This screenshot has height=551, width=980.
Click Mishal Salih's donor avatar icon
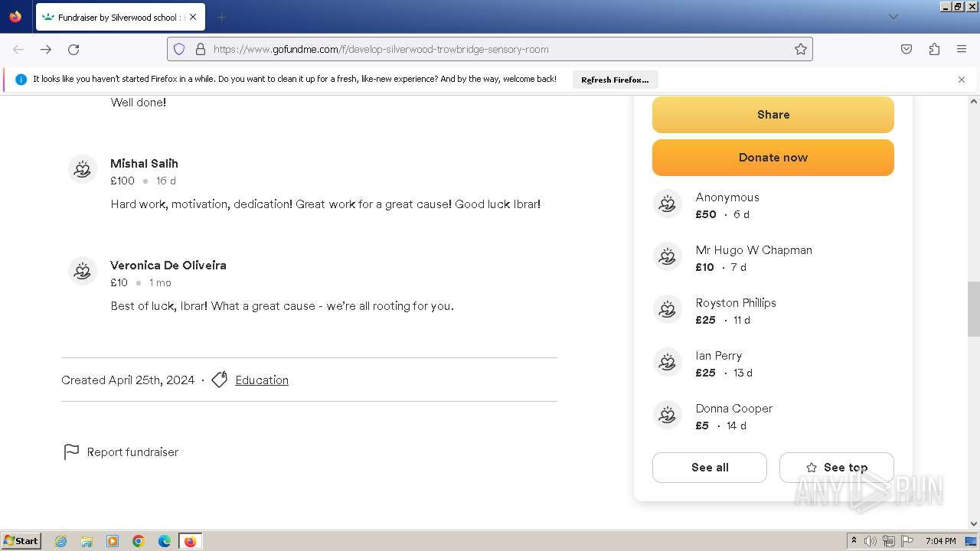83,170
